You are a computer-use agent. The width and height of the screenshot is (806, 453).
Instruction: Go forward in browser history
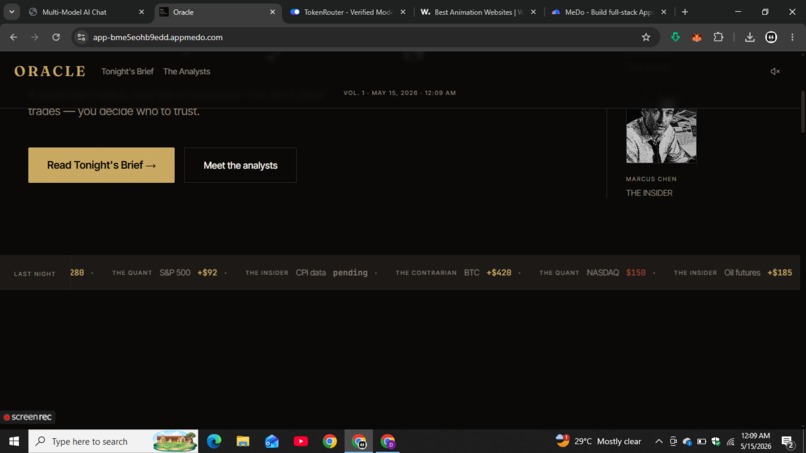[x=34, y=37]
